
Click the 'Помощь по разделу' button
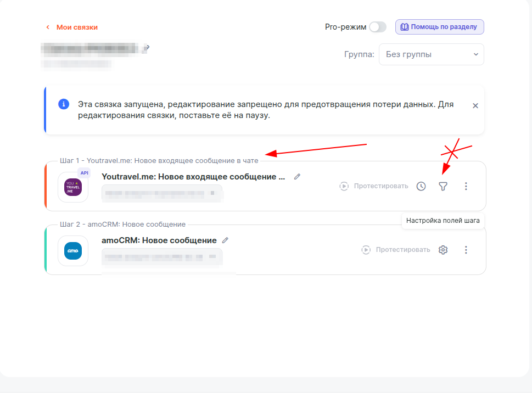tap(439, 26)
